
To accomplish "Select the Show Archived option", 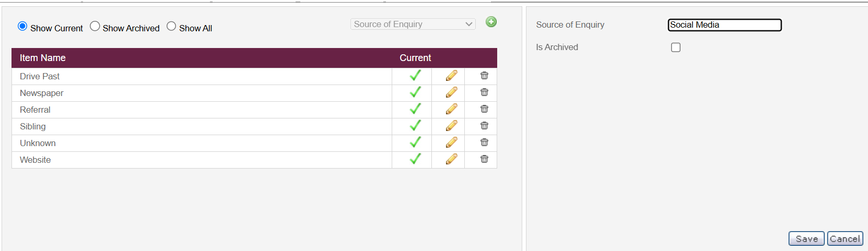I will click(95, 26).
